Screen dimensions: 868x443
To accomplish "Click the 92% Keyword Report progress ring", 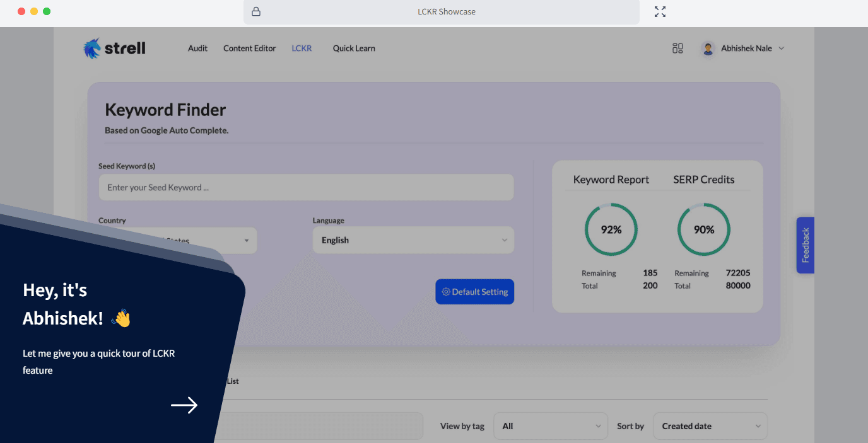I will [x=611, y=229].
